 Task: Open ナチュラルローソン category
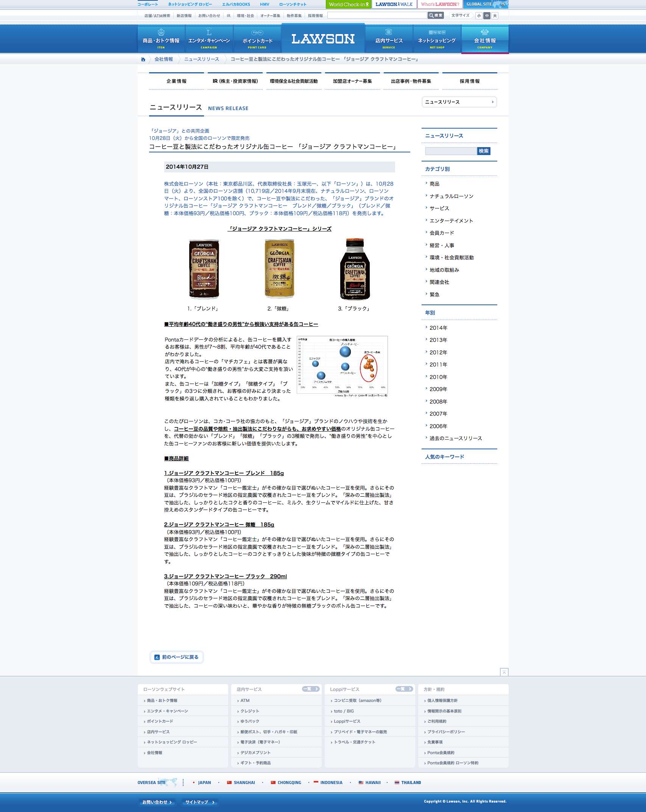pos(451,196)
